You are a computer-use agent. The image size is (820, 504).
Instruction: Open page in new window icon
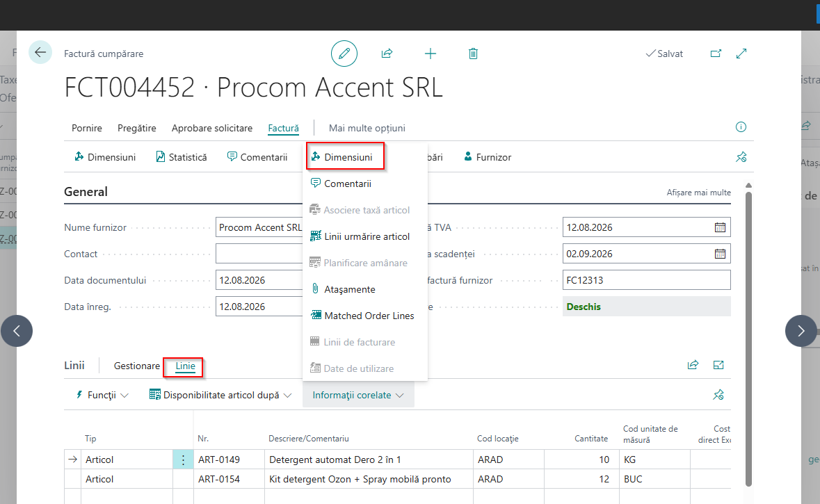716,54
